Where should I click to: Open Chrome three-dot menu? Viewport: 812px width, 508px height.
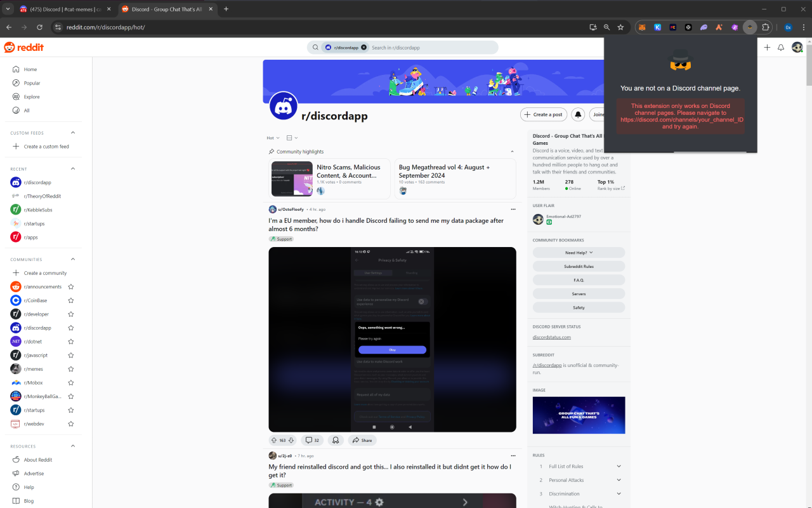(x=804, y=27)
